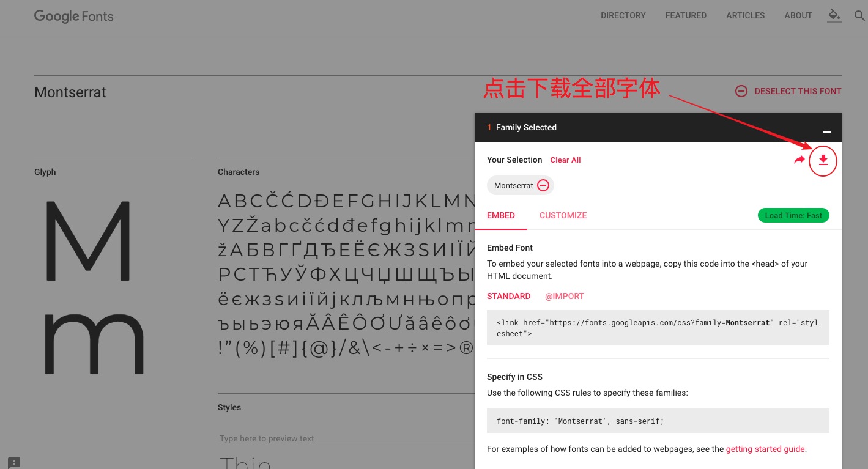Screen dimensions: 868x469
Task: Open the Directory menu
Action: pyautogui.click(x=623, y=15)
